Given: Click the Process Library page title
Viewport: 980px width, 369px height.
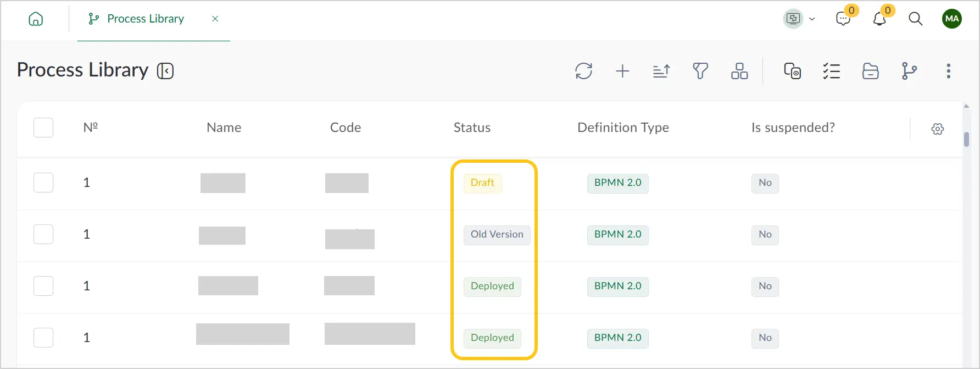Looking at the screenshot, I should [82, 70].
